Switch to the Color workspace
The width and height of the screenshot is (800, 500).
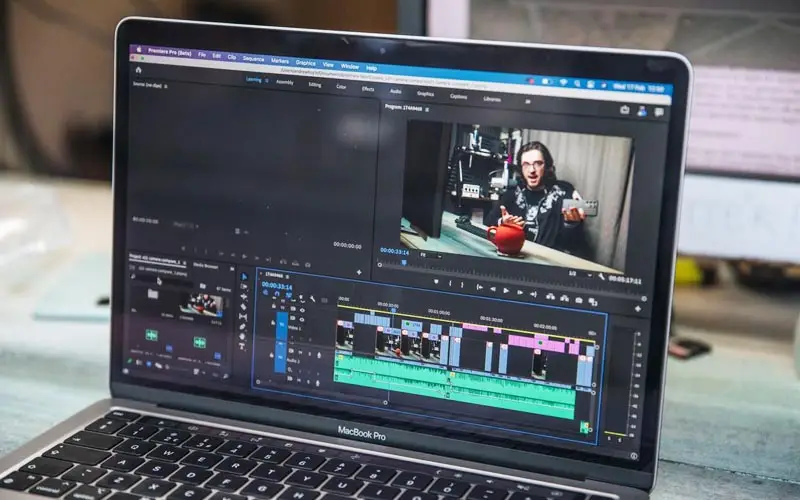coord(341,87)
